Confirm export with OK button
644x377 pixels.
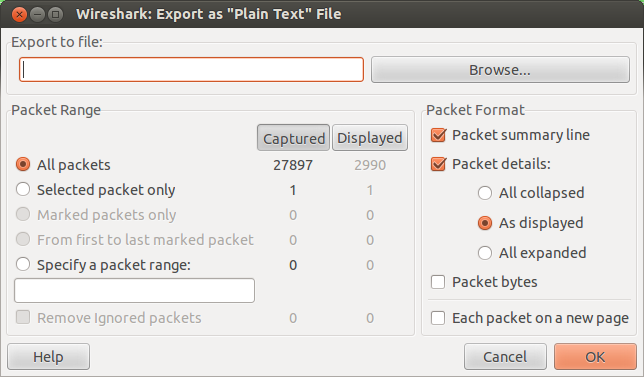[595, 356]
